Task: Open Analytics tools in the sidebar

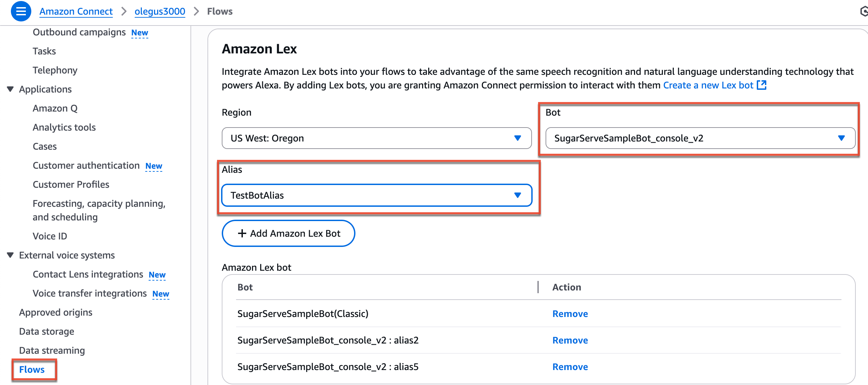Action: (x=64, y=127)
